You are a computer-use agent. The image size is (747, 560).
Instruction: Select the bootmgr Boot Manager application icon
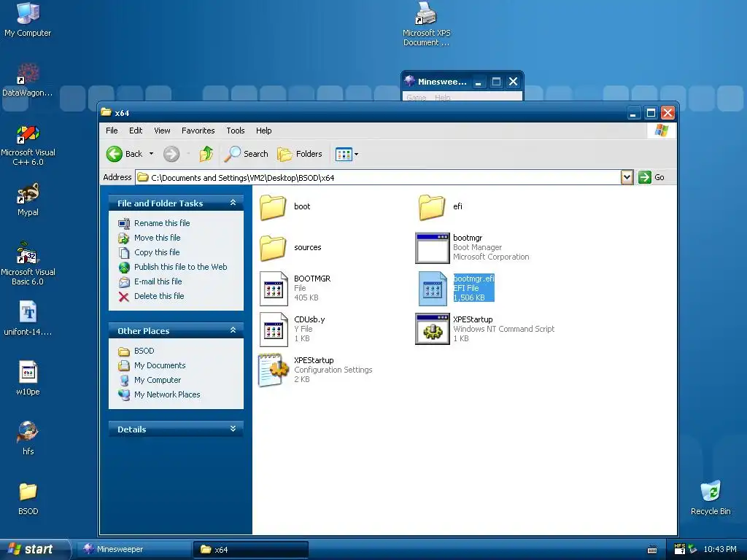(432, 248)
